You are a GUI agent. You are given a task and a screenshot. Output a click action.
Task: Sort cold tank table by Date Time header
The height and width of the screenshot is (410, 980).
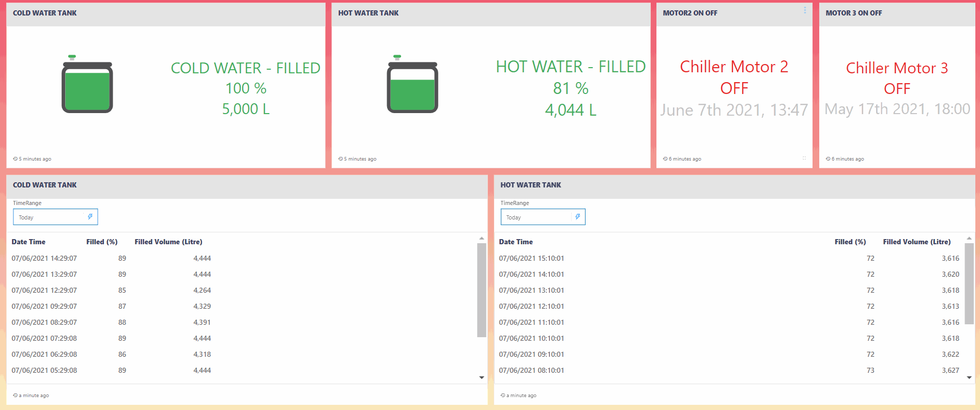pyautogui.click(x=28, y=242)
